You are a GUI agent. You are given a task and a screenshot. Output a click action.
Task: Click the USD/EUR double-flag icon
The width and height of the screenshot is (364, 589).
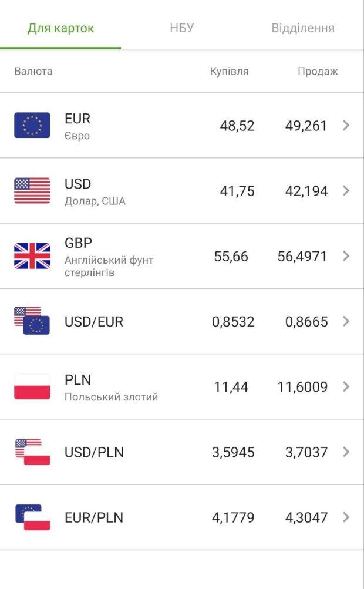pyautogui.click(x=32, y=321)
